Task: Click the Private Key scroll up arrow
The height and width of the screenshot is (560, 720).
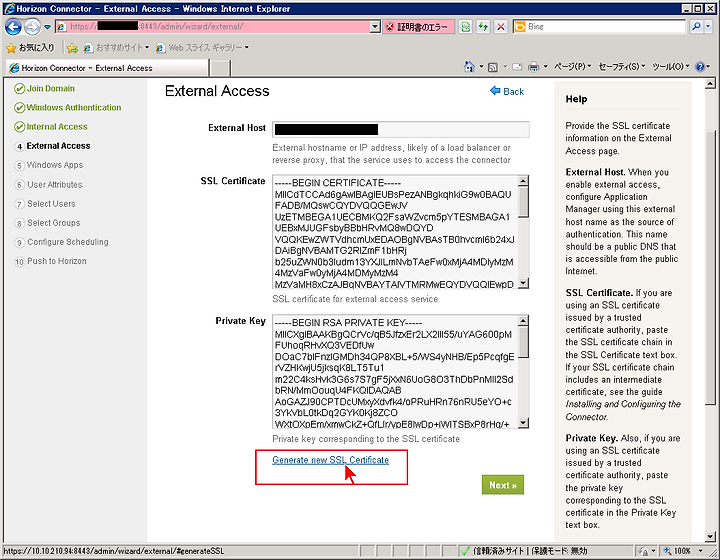Action: (x=523, y=321)
